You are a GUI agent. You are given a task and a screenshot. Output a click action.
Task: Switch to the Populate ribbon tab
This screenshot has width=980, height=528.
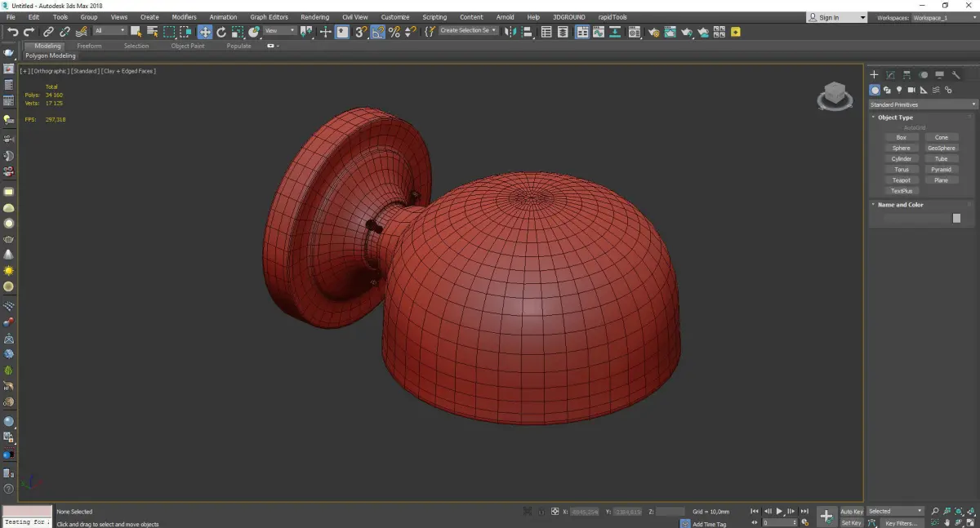[x=239, y=46]
